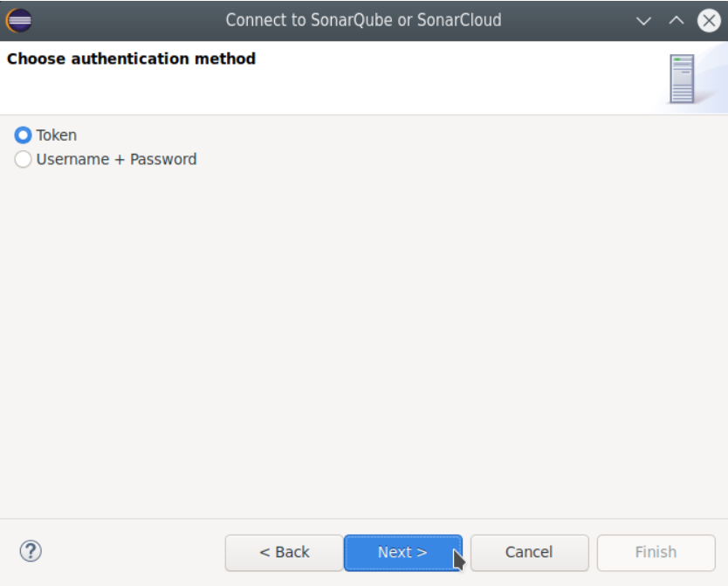Screen dimensions: 728x586
Task: Go to previous step with Back
Action: pos(284,552)
